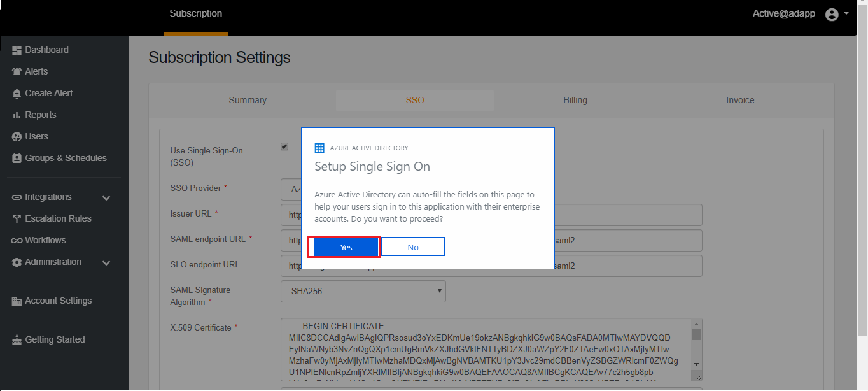This screenshot has width=868, height=391.
Task: Click the page vertical scrollbar
Action: pos(862,172)
